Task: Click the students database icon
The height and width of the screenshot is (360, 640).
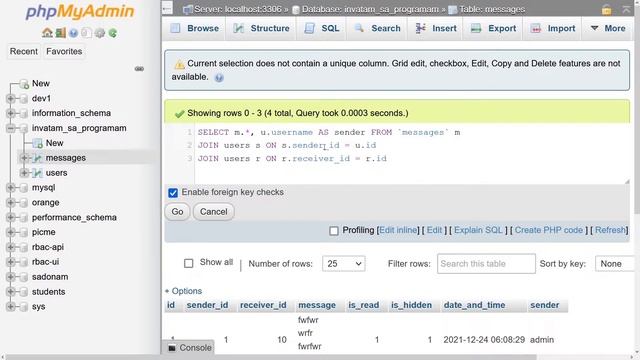Action: click(x=24, y=292)
